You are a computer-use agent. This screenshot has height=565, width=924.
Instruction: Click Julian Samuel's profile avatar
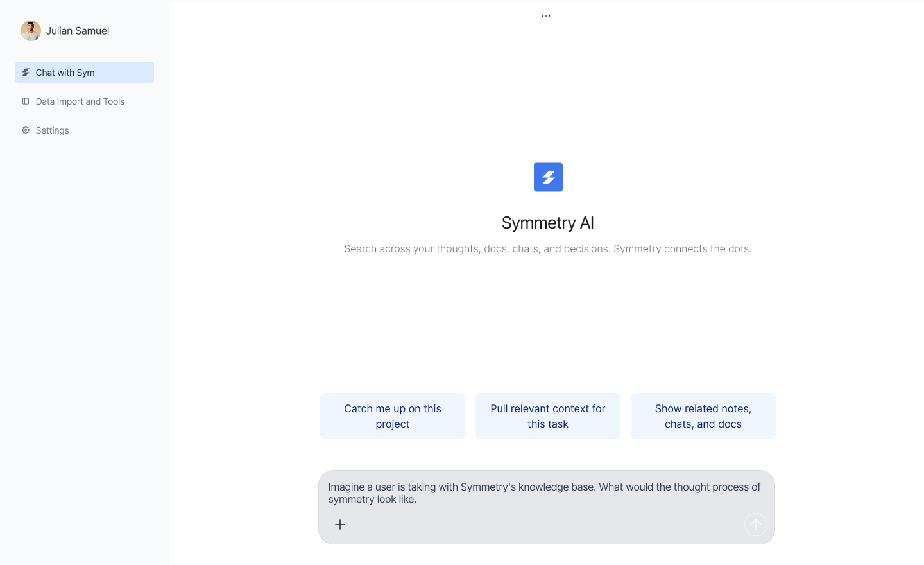pos(31,31)
